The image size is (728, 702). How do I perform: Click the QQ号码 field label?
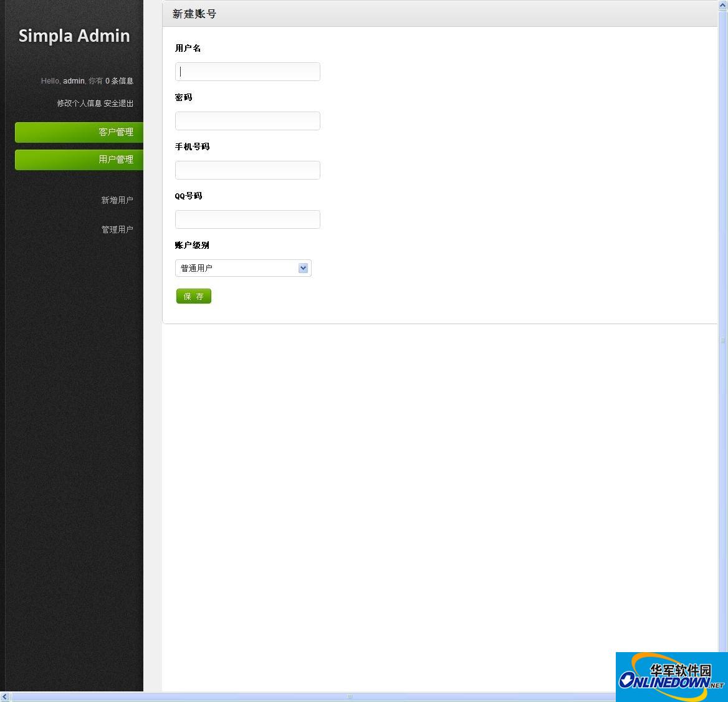pyautogui.click(x=188, y=196)
